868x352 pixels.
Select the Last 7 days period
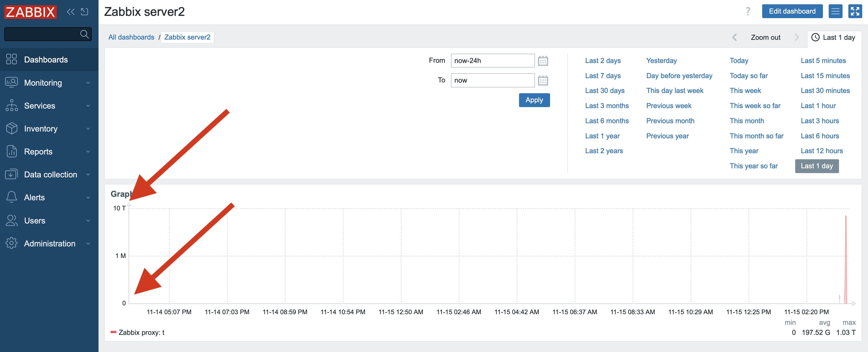(602, 76)
